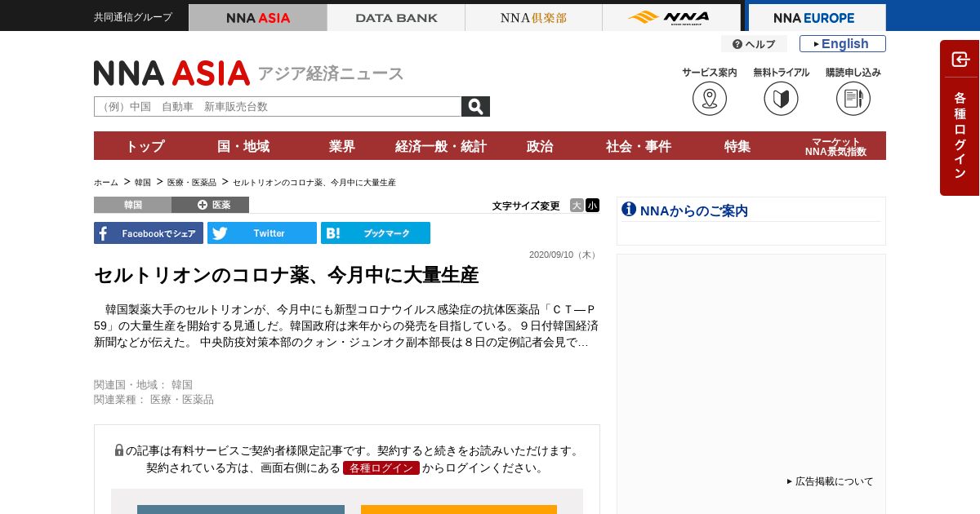Open the 無料トライアル shield icon
The width and height of the screenshot is (980, 514).
[781, 99]
